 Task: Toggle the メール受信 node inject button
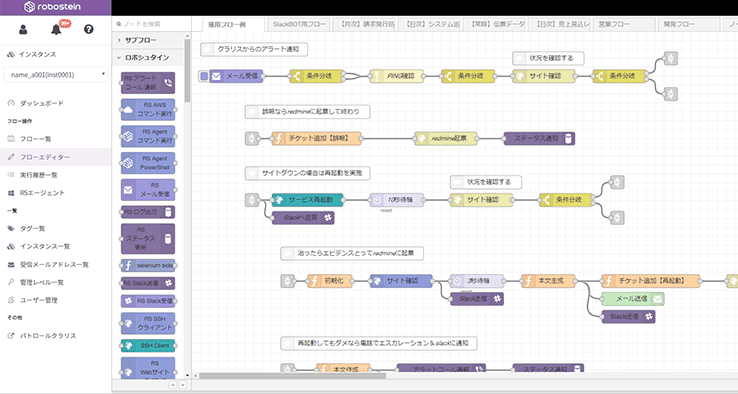click(x=204, y=76)
